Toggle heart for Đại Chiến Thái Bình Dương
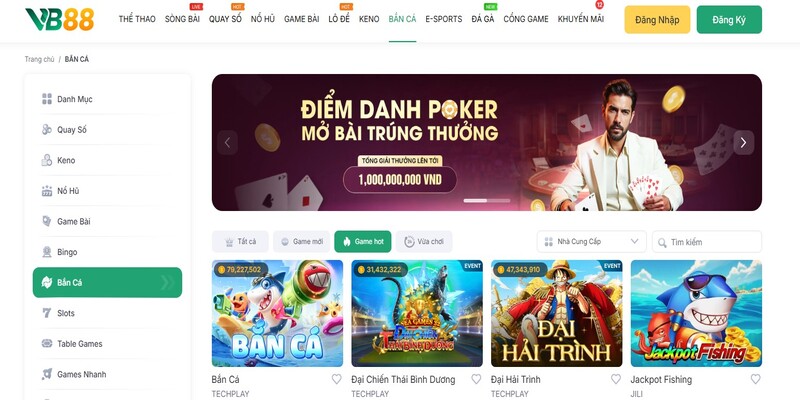 (476, 379)
